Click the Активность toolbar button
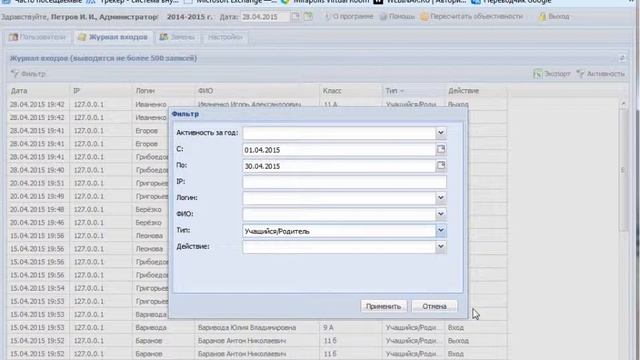This screenshot has width=640, height=360. (600, 74)
